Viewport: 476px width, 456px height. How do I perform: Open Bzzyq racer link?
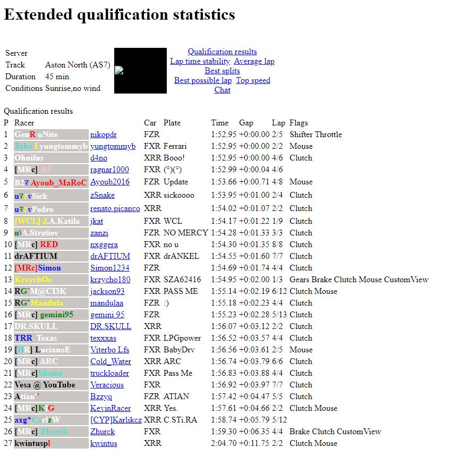pyautogui.click(x=101, y=396)
